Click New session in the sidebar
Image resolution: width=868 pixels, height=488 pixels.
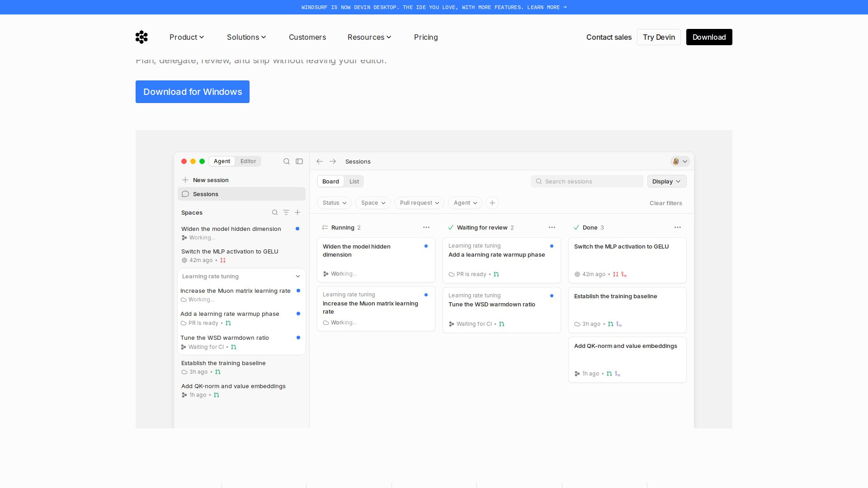(241, 180)
